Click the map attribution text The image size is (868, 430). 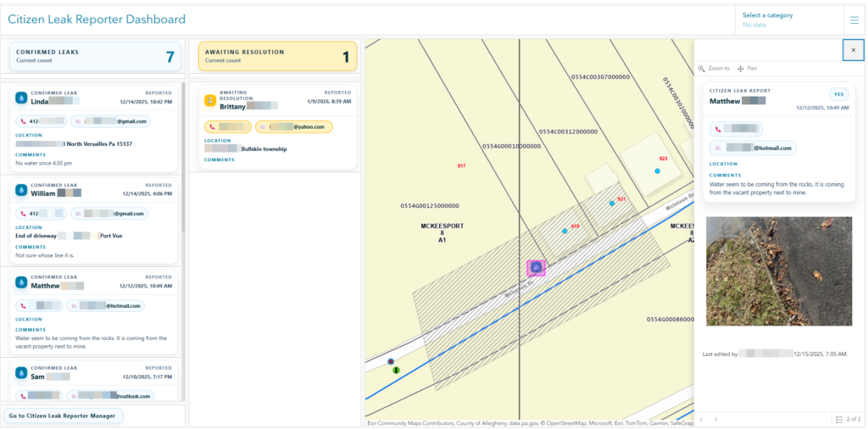(530, 423)
